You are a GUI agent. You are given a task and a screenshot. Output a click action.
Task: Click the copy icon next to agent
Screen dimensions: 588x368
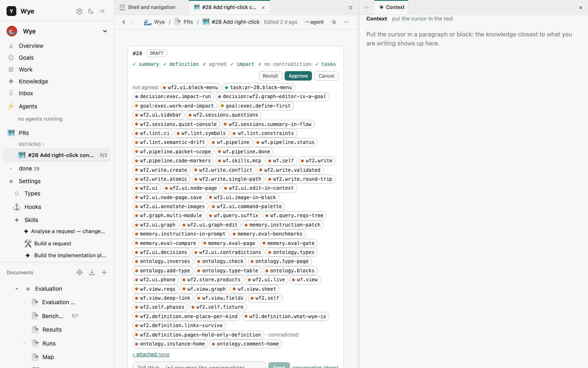[x=334, y=22]
